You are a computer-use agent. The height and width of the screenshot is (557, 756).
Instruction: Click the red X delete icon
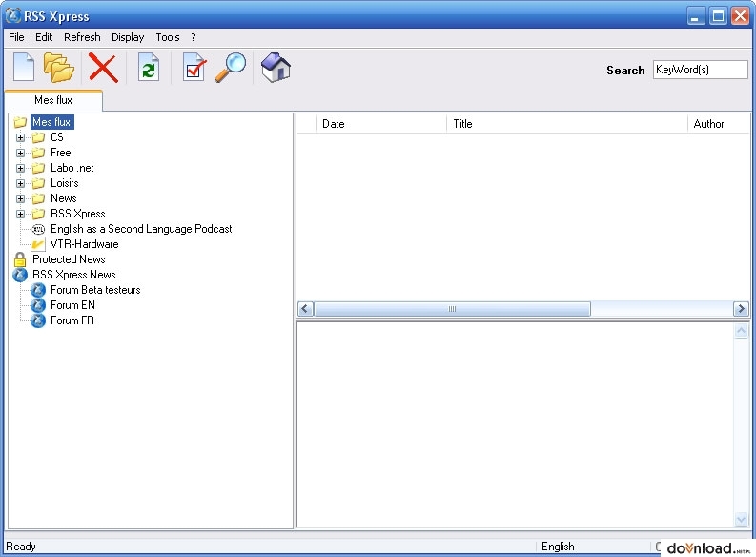pyautogui.click(x=103, y=68)
